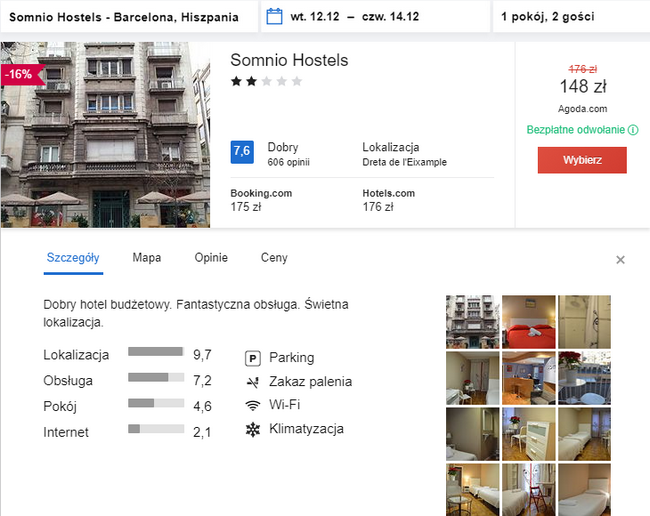This screenshot has width=650, height=516.
Task: Select the Booking.com 175 zł offer
Action: click(261, 200)
